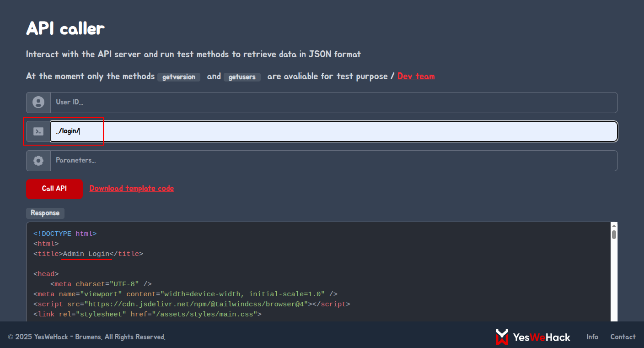Click the terminal icon beside the method field

point(38,131)
